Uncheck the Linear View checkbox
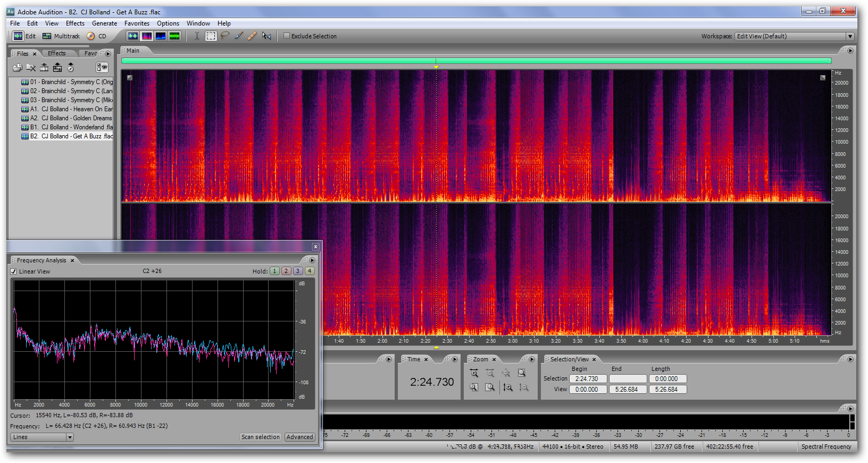This screenshot has width=868, height=463. pyautogui.click(x=14, y=271)
